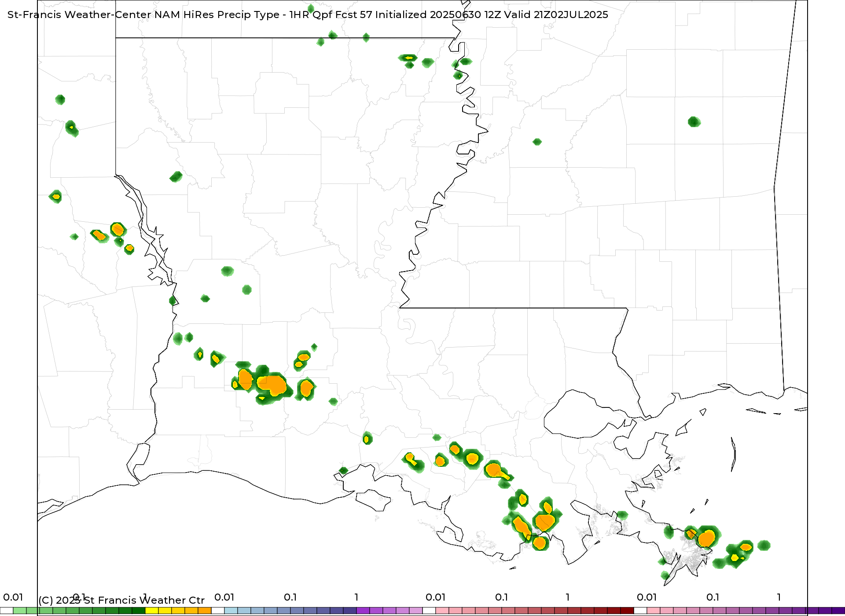The image size is (845, 616).
Task: Select the darkest violet swatch at scale end
Action: coord(838,611)
